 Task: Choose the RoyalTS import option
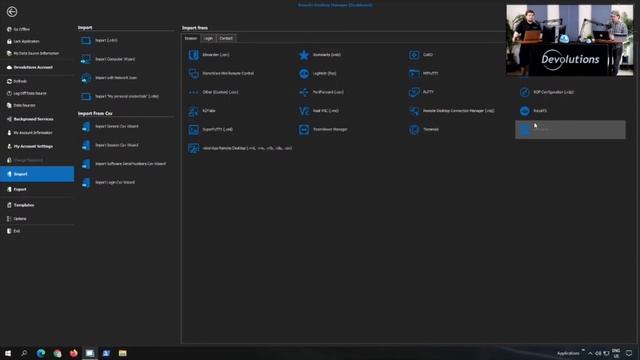(533, 111)
